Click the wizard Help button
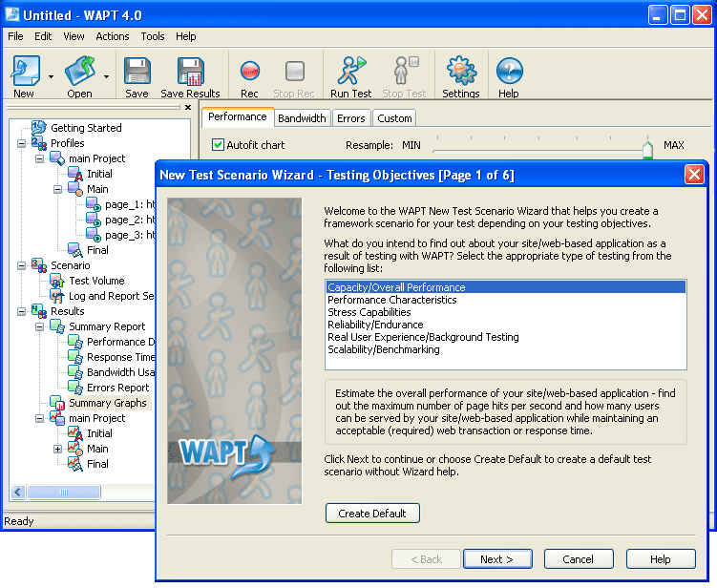Image resolution: width=717 pixels, height=588 pixels. tap(661, 559)
